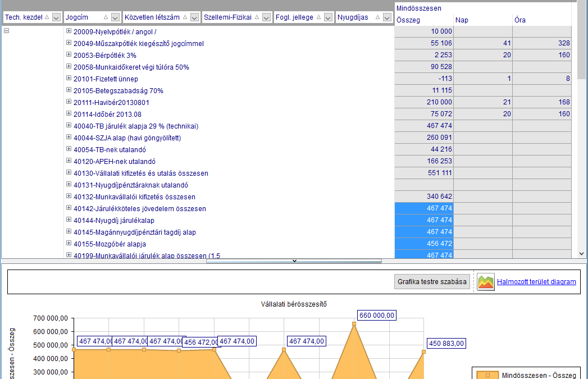
Task: Expand 20114-Időbér 2013.08 row
Action: pyautogui.click(x=69, y=113)
